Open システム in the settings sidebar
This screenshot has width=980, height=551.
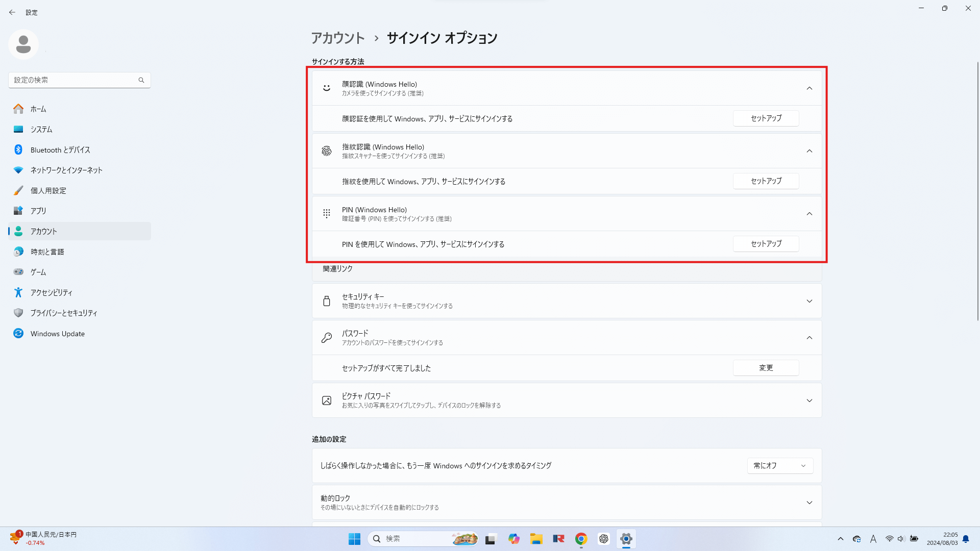(80, 129)
